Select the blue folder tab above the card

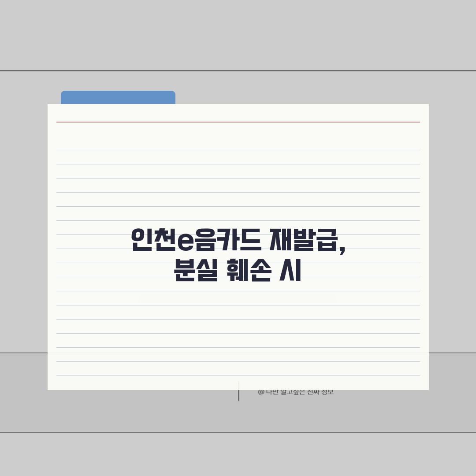coord(118,97)
